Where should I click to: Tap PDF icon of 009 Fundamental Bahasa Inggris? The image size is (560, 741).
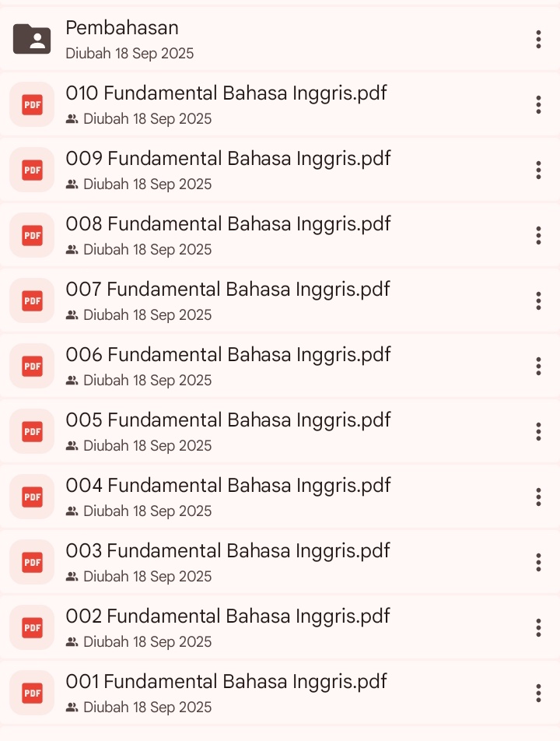[x=32, y=170]
